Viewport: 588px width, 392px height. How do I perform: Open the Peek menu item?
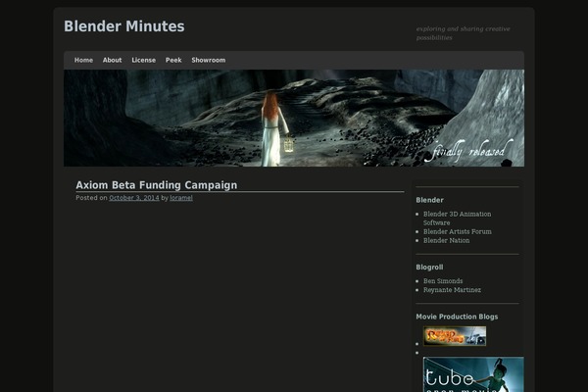[173, 60]
